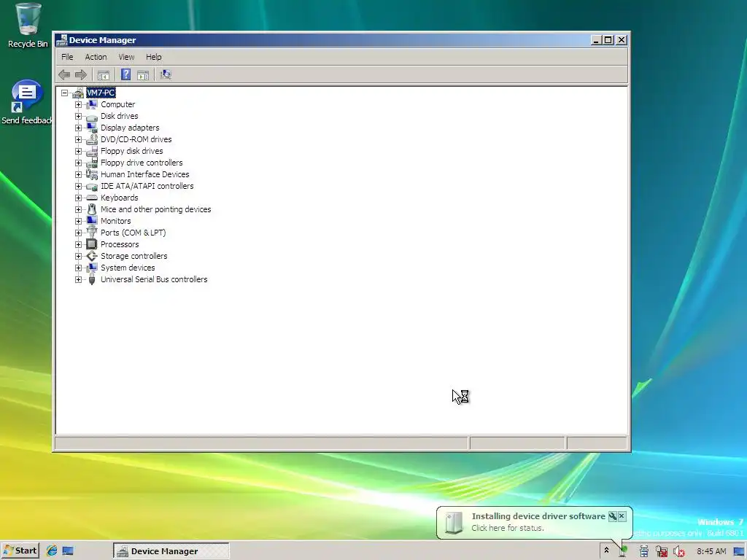747x560 pixels.
Task: Expand the System devices category
Action: [x=78, y=268]
